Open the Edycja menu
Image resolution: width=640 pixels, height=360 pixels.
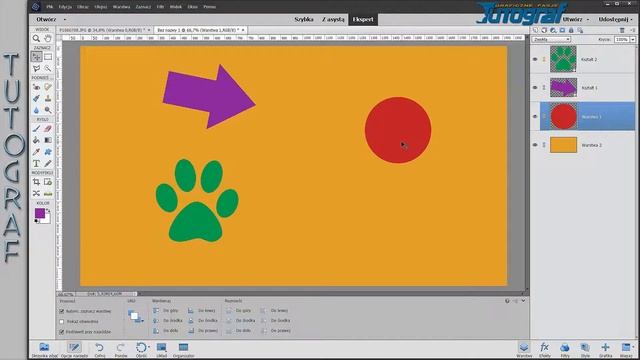(x=65, y=7)
